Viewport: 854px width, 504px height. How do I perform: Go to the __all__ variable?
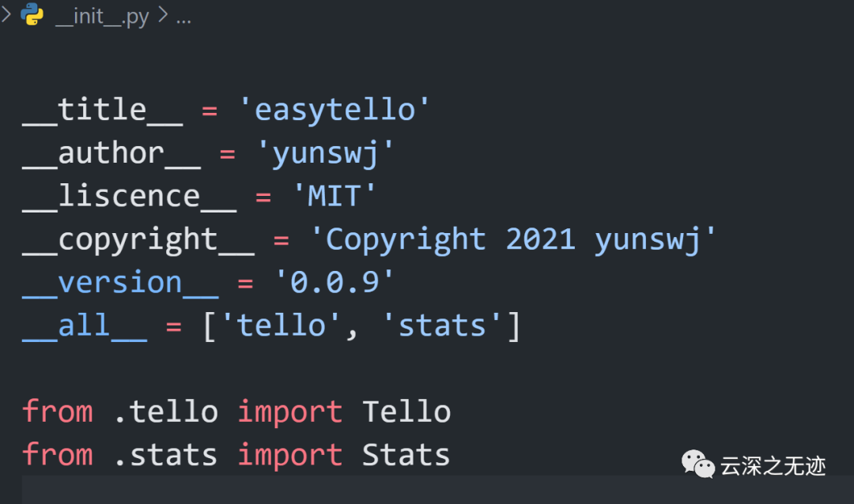click(x=85, y=325)
